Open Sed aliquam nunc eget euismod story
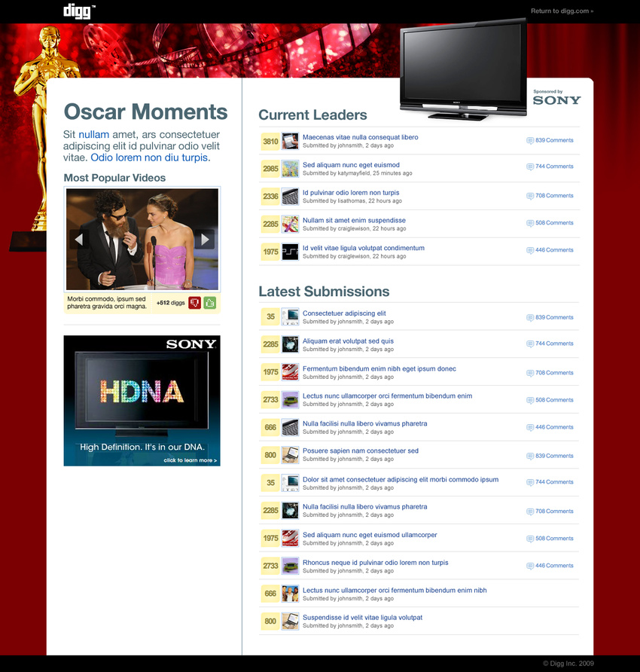The height and width of the screenshot is (672, 640). (351, 165)
